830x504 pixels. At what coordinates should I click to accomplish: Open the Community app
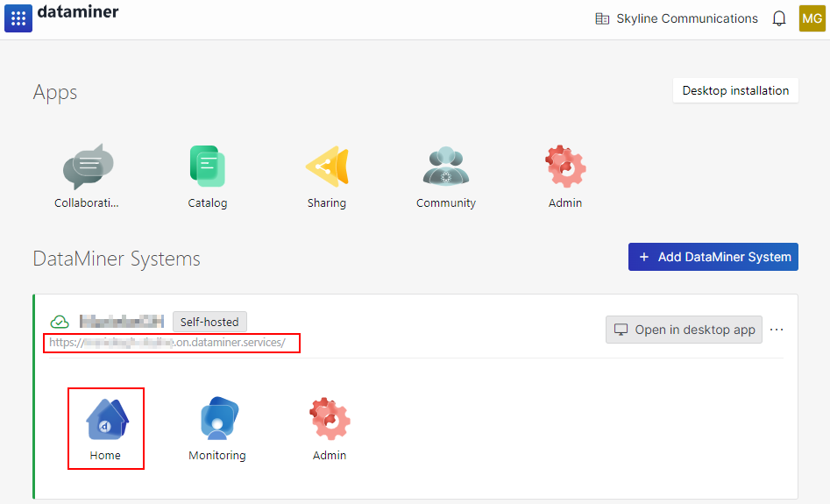pyautogui.click(x=446, y=176)
